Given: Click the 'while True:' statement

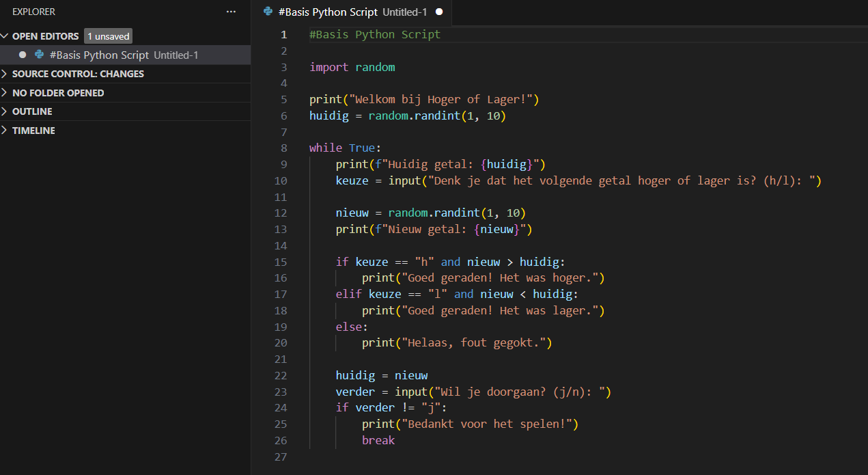Looking at the screenshot, I should tap(345, 148).
